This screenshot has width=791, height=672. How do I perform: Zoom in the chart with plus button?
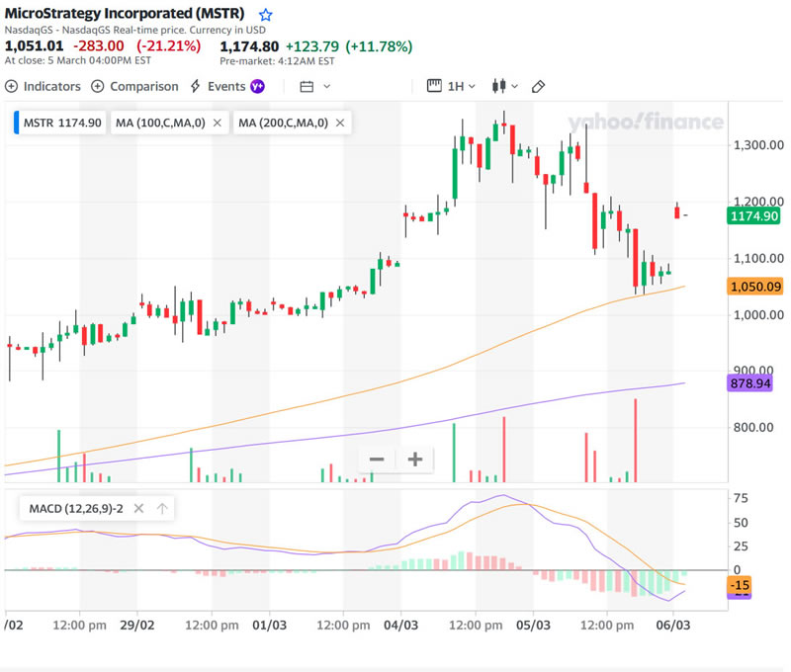415,460
